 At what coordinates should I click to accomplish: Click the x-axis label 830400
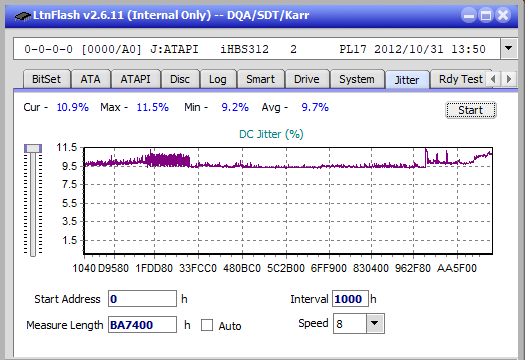coord(371,268)
